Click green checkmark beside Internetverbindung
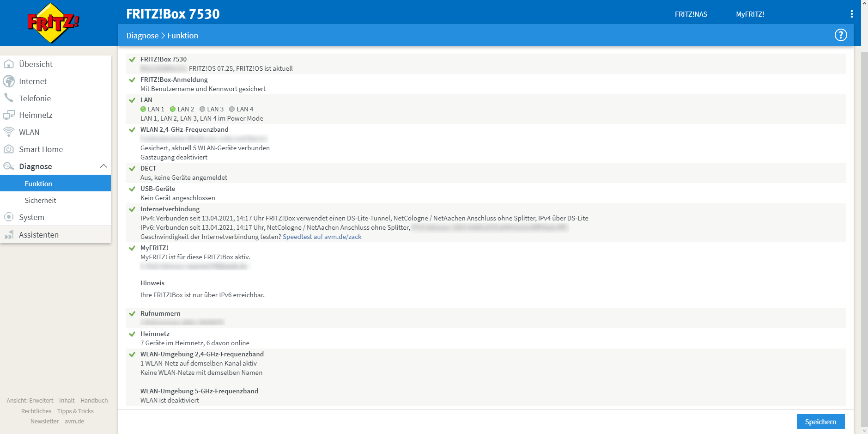Image resolution: width=868 pixels, height=434 pixels. [x=132, y=209]
